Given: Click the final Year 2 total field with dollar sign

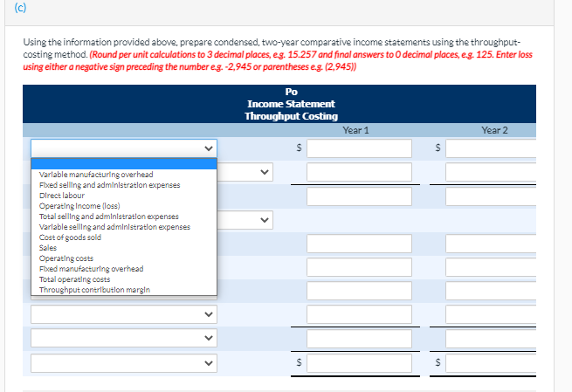Looking at the screenshot, I should pyautogui.click(x=491, y=363).
